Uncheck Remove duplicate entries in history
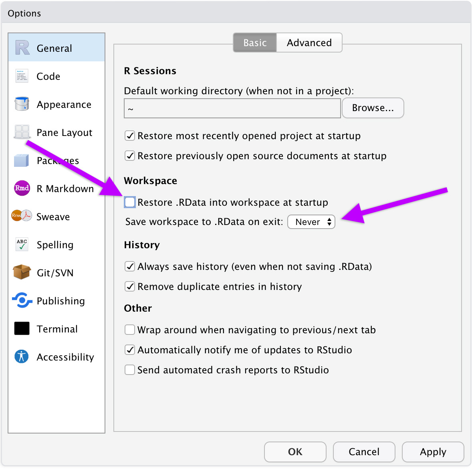 pos(130,286)
